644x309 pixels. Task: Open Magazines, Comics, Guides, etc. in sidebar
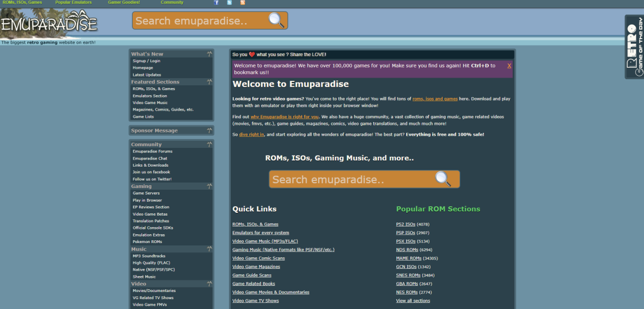163,109
